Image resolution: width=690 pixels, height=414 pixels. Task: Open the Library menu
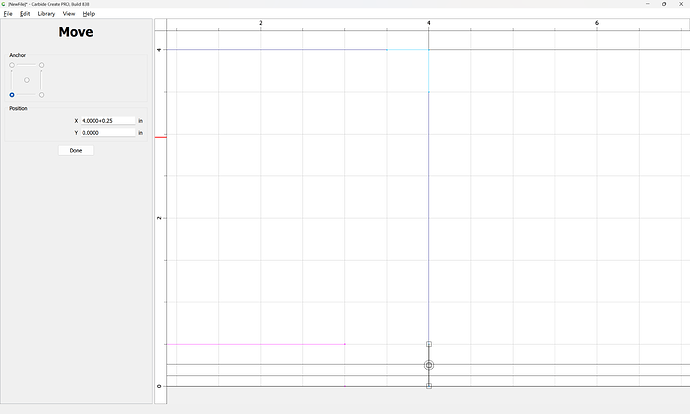[46, 14]
